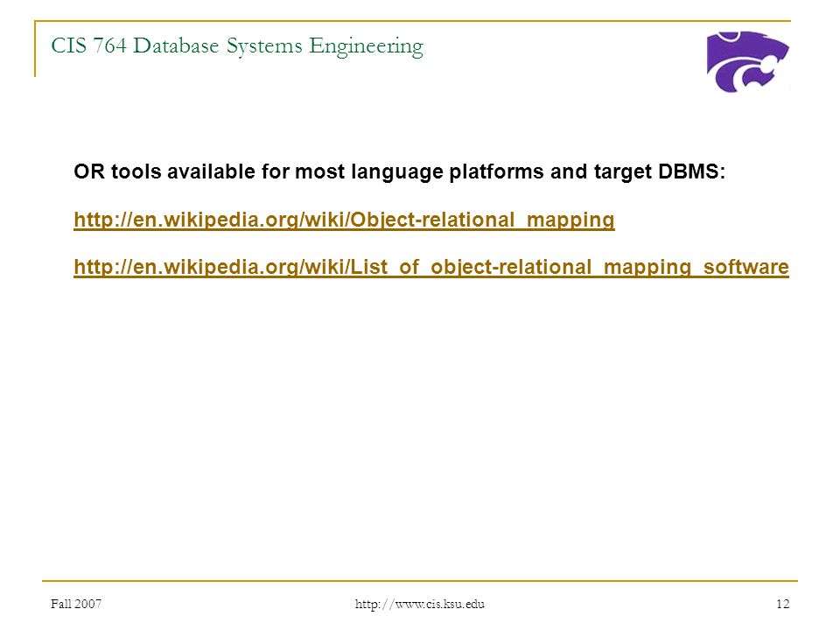Click the purple wildcat logo
The width and height of the screenshot is (840, 630).
[747, 61]
